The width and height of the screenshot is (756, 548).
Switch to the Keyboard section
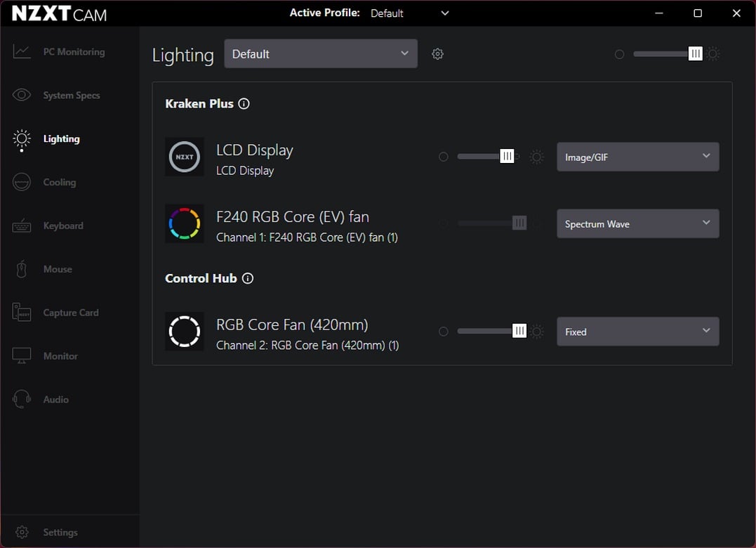[x=62, y=226]
